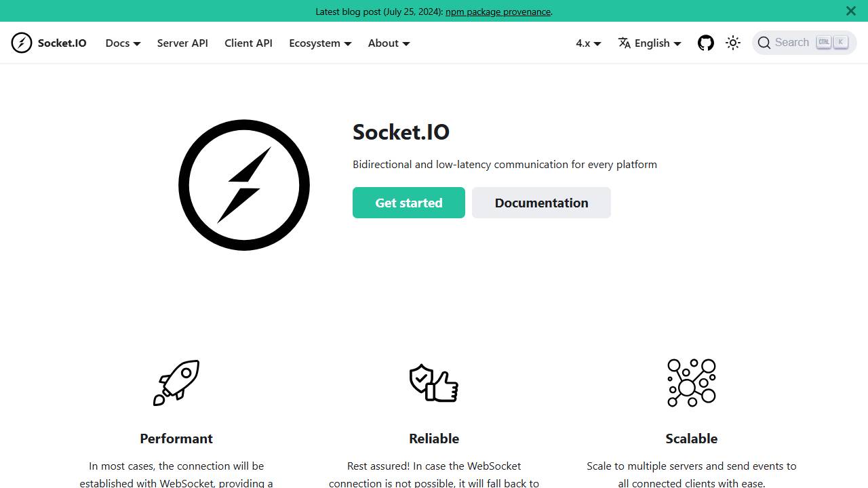The height and width of the screenshot is (488, 868).
Task: Toggle dark and light mode
Action: click(733, 43)
